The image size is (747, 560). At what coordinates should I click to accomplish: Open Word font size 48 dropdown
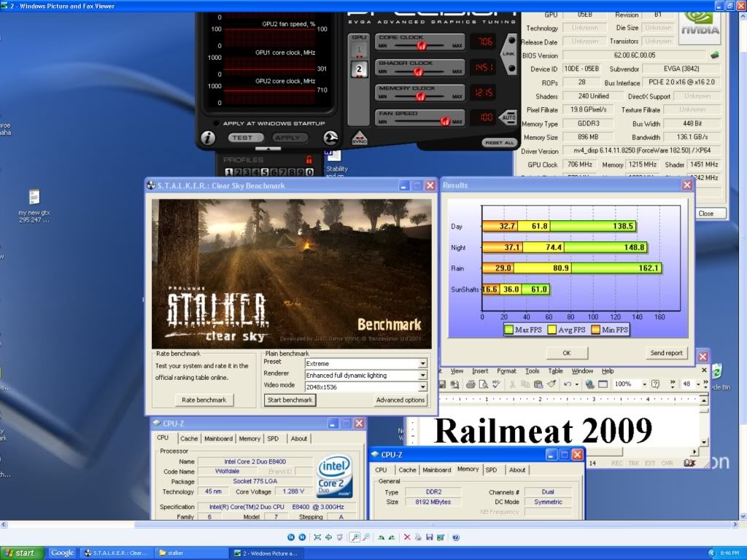(698, 384)
